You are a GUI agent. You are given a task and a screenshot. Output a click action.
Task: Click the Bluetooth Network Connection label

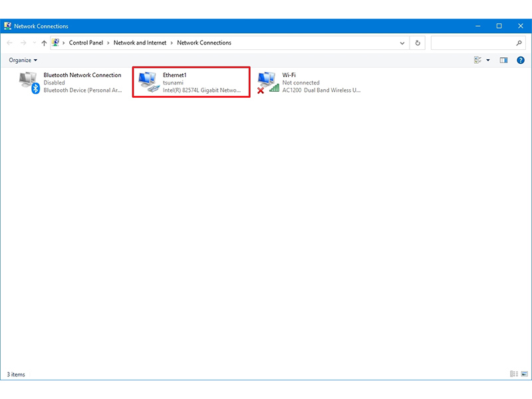82,75
